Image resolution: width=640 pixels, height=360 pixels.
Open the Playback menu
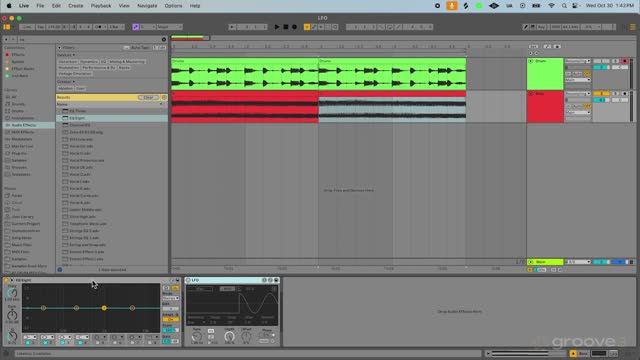[x=101, y=6]
